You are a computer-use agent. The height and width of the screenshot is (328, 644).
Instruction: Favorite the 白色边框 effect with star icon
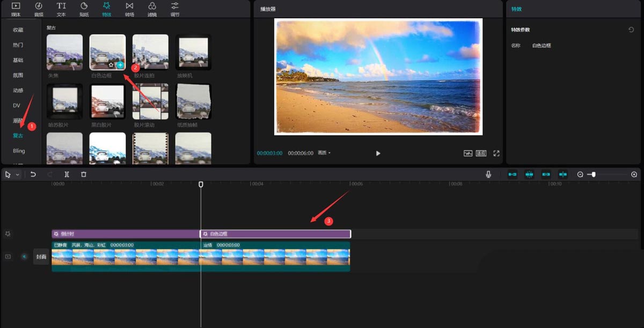(x=111, y=64)
